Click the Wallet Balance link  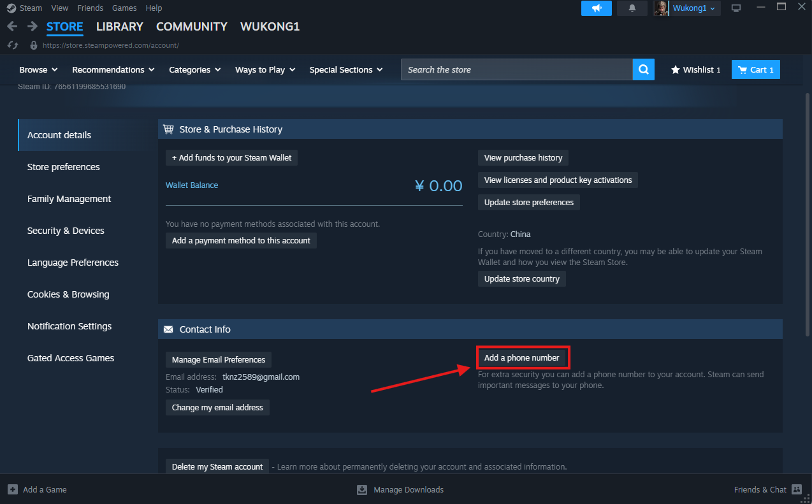click(192, 185)
